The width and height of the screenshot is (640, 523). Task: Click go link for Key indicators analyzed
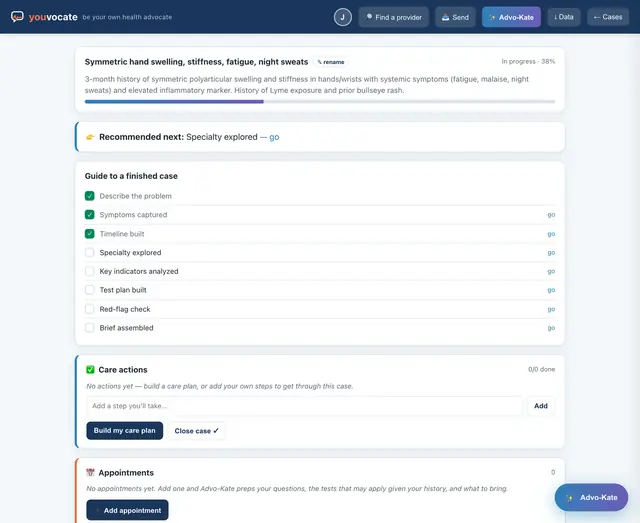coord(551,272)
